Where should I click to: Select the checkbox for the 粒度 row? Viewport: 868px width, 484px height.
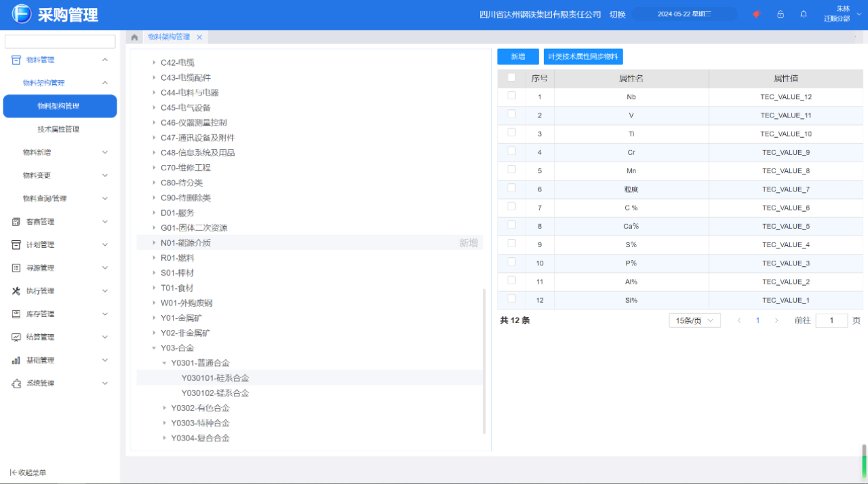tap(511, 188)
